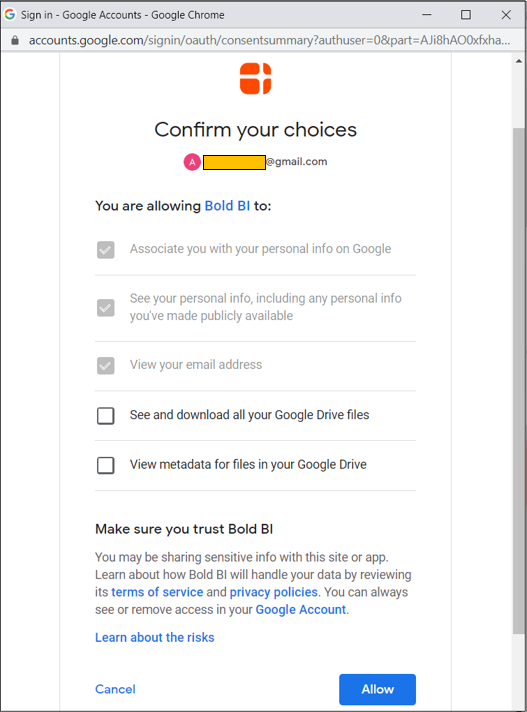Screen dimensions: 527x712
Task: Maximize the Chrome sign-in window
Action: tap(466, 15)
